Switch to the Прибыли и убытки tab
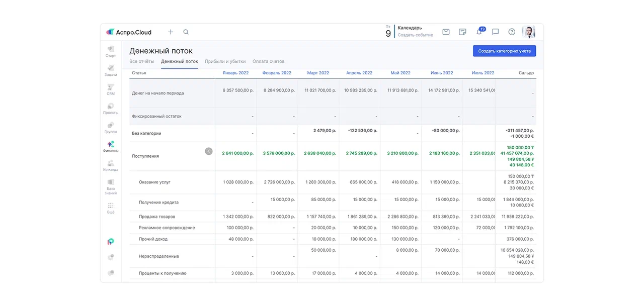Image resolution: width=644 pixels, height=306 pixels. click(x=225, y=61)
